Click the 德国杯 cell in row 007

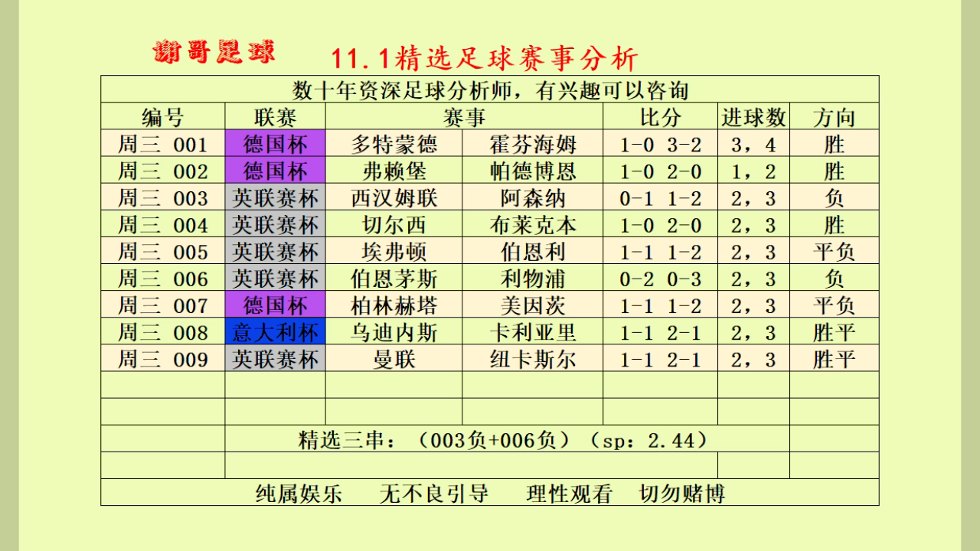point(275,305)
